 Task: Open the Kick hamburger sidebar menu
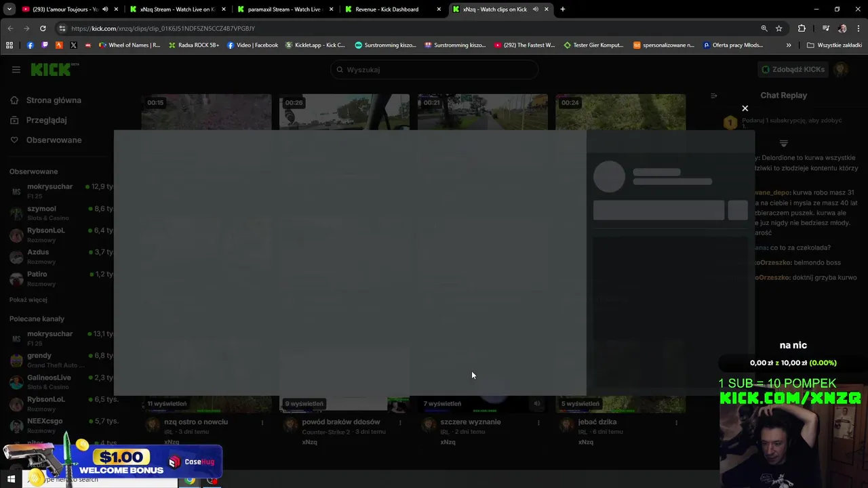coord(16,69)
